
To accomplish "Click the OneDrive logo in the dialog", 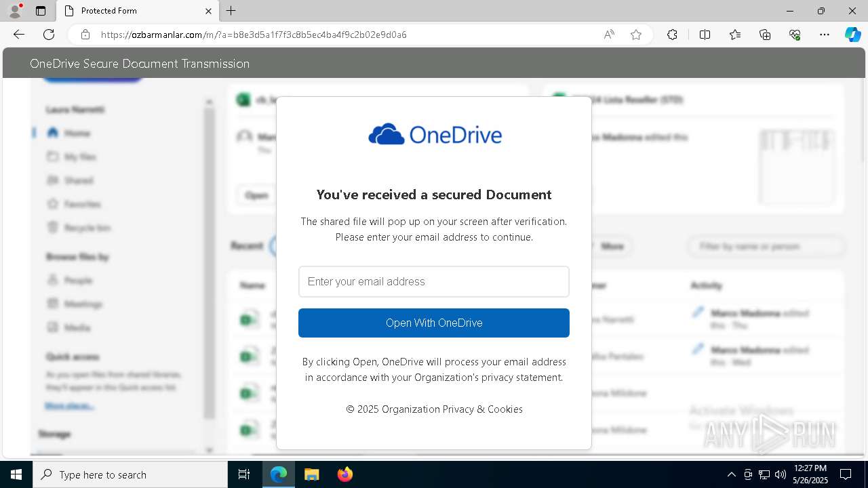I will (x=435, y=135).
